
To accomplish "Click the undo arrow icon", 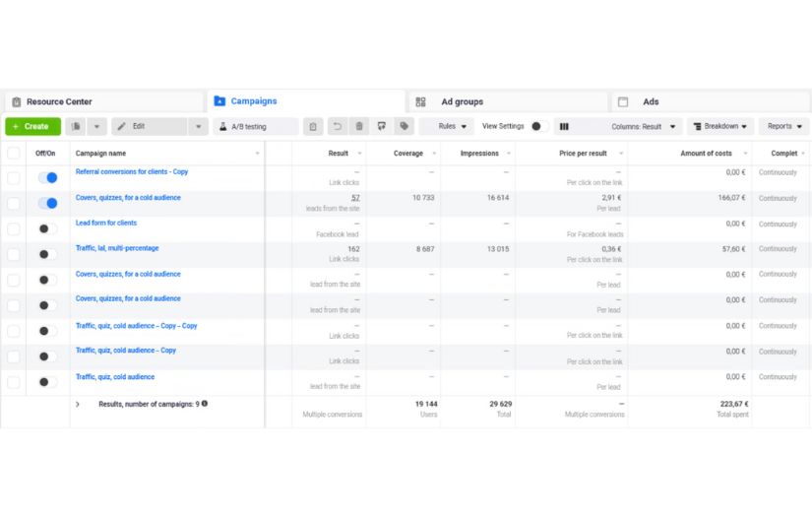I will tap(338, 126).
